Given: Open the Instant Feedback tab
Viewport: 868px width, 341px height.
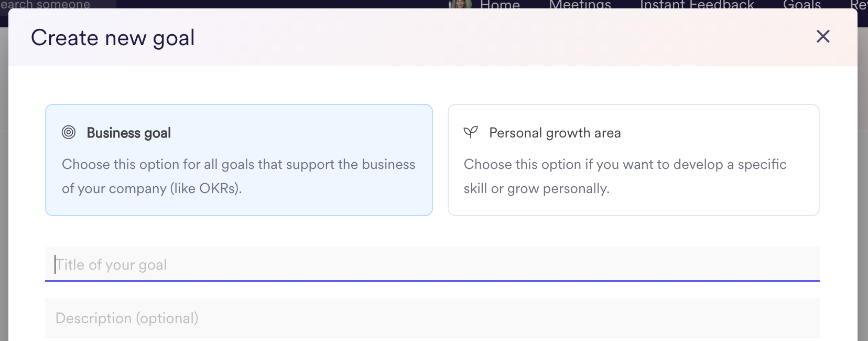Looking at the screenshot, I should [x=697, y=5].
